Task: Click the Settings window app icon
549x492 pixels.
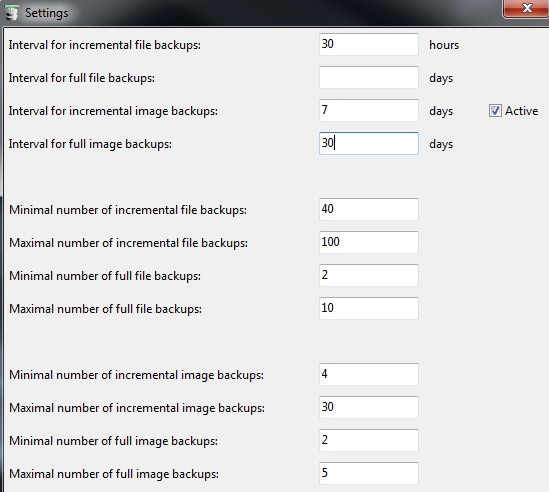Action: tap(12, 13)
